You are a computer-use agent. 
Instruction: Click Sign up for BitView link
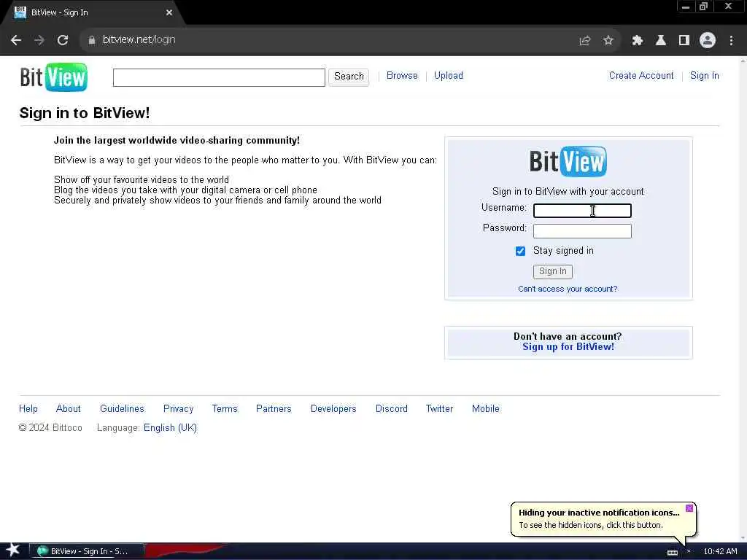[x=568, y=346]
